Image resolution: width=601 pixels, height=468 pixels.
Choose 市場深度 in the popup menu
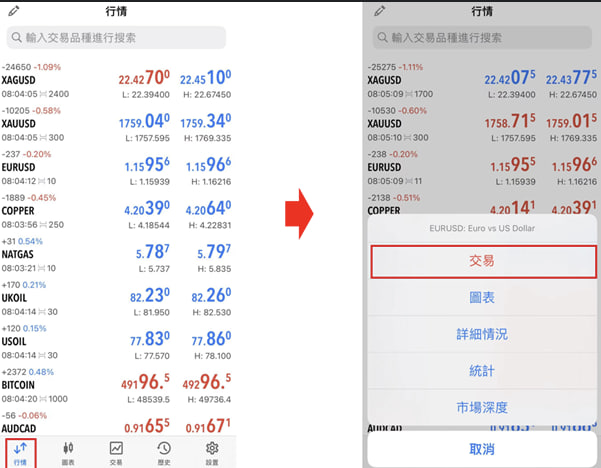482,407
